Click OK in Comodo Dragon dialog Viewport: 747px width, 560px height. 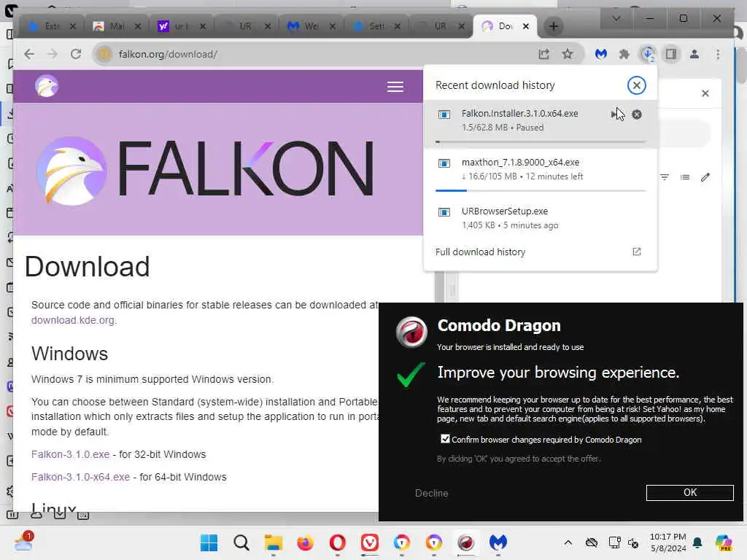point(689,492)
